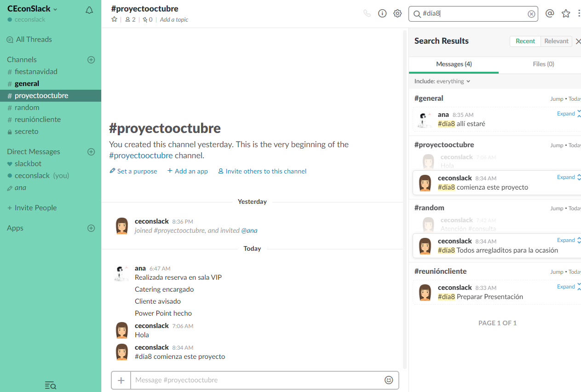This screenshot has height=392, width=581.
Task: Add an app with Apps plus icon
Action: coord(91,228)
